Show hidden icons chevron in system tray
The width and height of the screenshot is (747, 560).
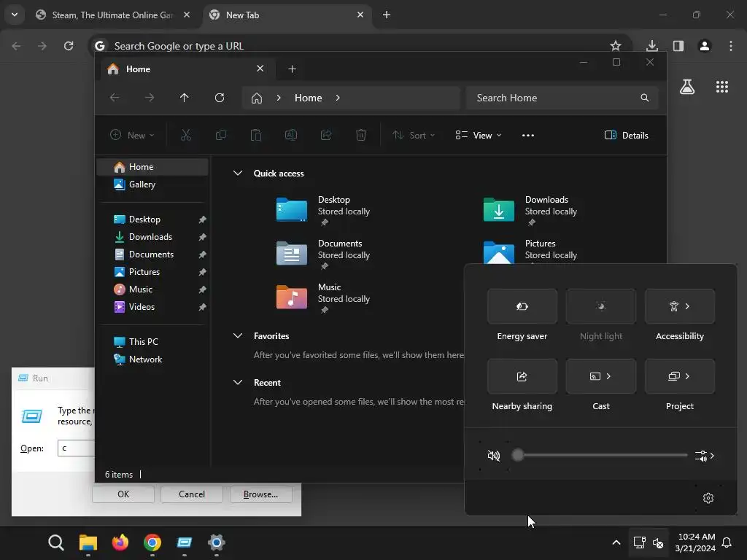coord(616,542)
